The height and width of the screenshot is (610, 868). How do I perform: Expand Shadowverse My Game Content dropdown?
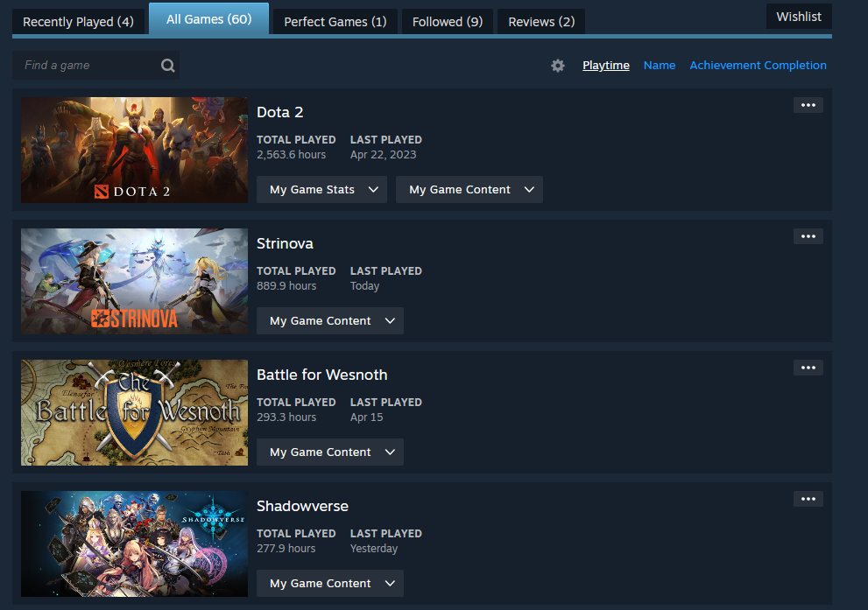330,584
